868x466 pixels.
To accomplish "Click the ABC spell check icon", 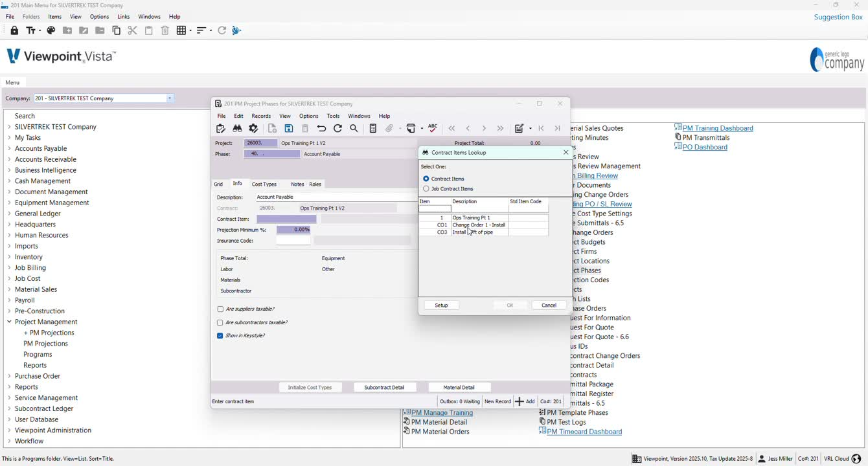I will click(433, 128).
